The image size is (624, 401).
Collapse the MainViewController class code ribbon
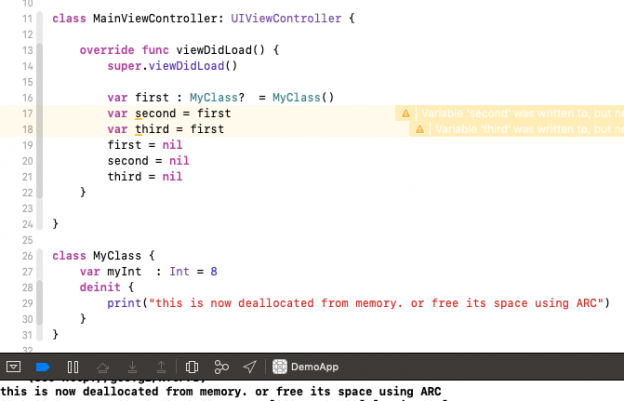[x=39, y=121]
